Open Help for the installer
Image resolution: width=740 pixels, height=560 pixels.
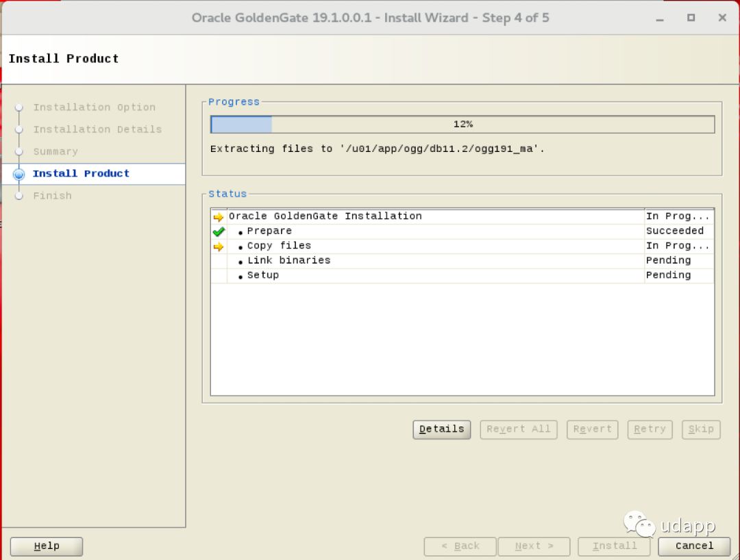(47, 546)
